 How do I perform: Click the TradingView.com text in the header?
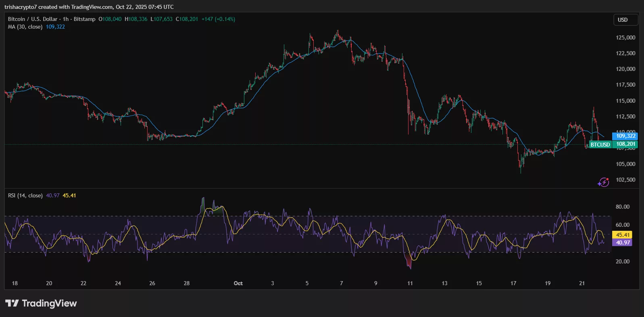click(x=92, y=7)
